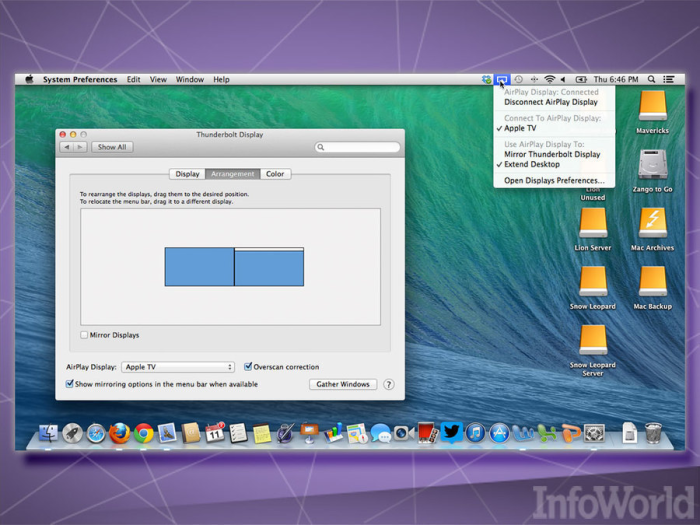700x525 pixels.
Task: Open the Messages speech bubble icon
Action: (x=380, y=433)
